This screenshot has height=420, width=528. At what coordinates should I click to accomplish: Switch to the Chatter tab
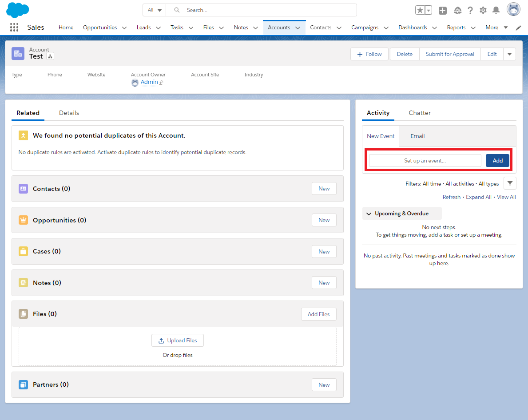[x=420, y=113]
